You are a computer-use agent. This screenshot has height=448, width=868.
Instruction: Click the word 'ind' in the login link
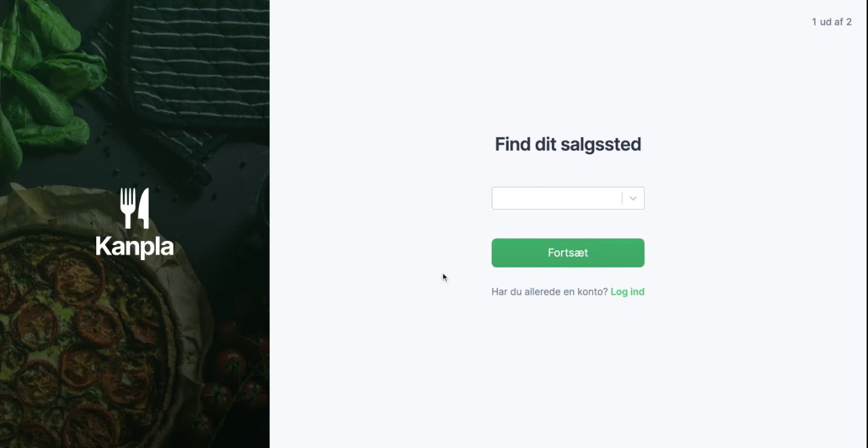[x=637, y=292]
